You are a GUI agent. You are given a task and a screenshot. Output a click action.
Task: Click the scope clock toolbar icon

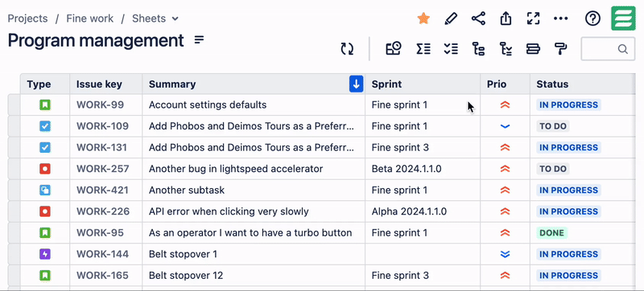(394, 49)
